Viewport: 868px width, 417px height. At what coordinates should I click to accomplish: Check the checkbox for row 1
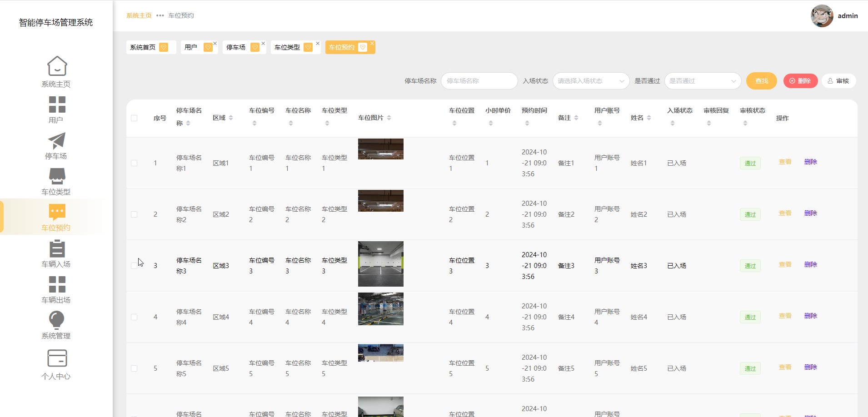pos(134,163)
